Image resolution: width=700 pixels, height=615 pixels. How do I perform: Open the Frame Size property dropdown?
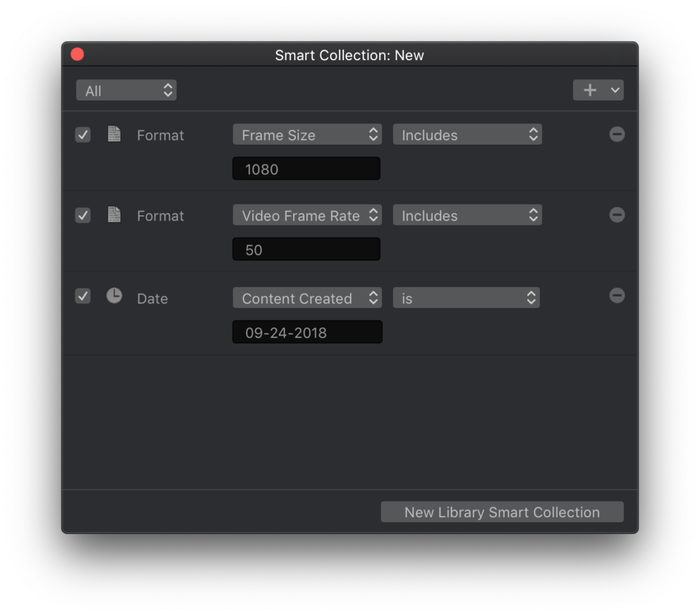[307, 135]
